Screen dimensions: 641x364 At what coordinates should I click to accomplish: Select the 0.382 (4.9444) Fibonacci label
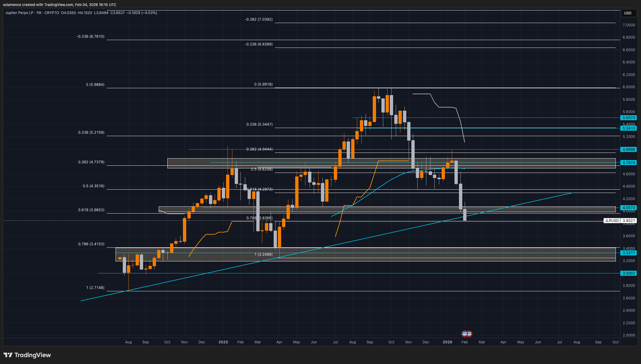coord(260,149)
